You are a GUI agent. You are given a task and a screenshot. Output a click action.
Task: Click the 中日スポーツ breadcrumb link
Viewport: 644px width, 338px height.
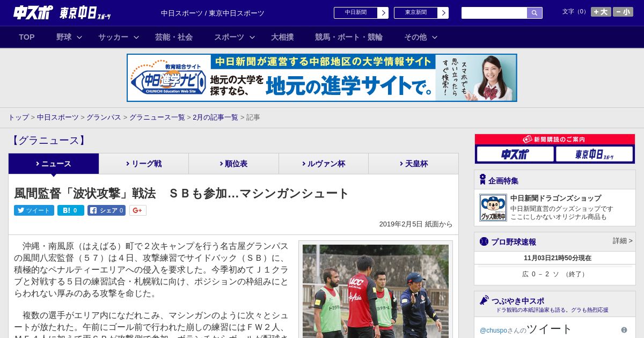57,117
